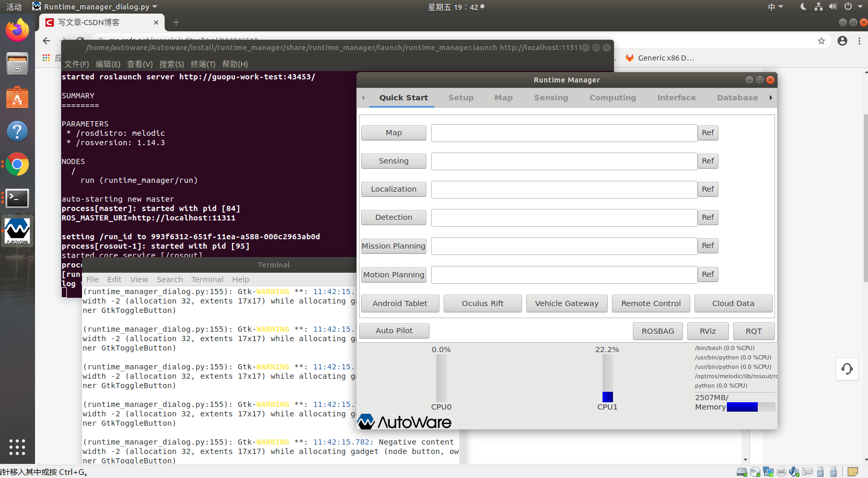
Task: Open the Chrome profile avatar
Action: pos(842,41)
